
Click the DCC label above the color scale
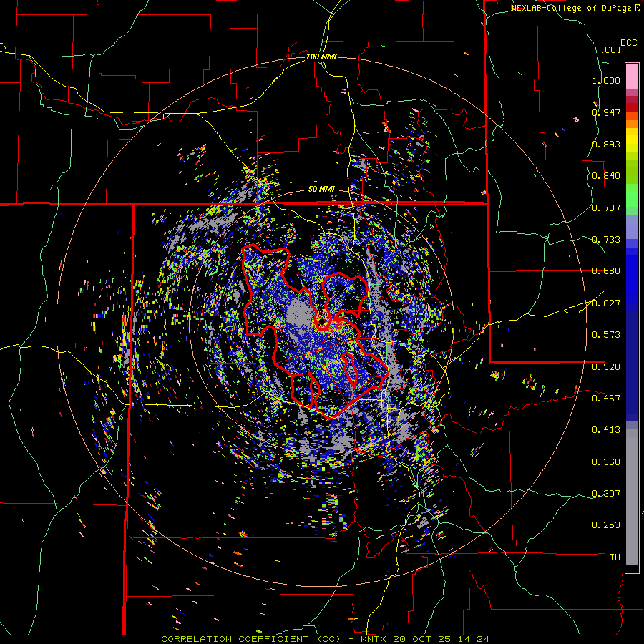628,43
